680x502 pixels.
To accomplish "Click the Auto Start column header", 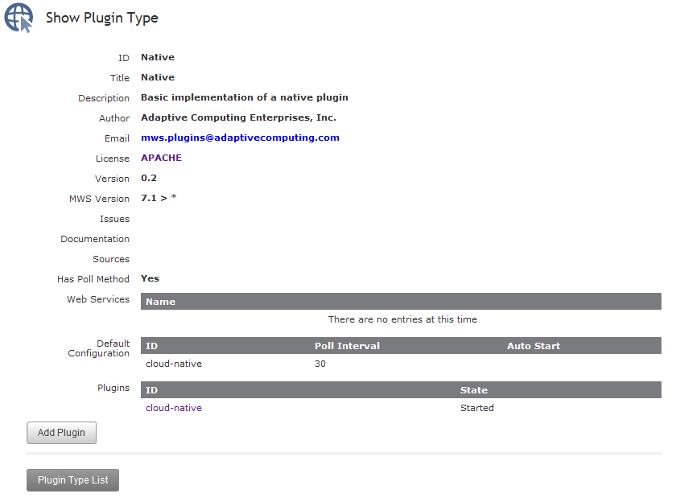I will click(533, 346).
